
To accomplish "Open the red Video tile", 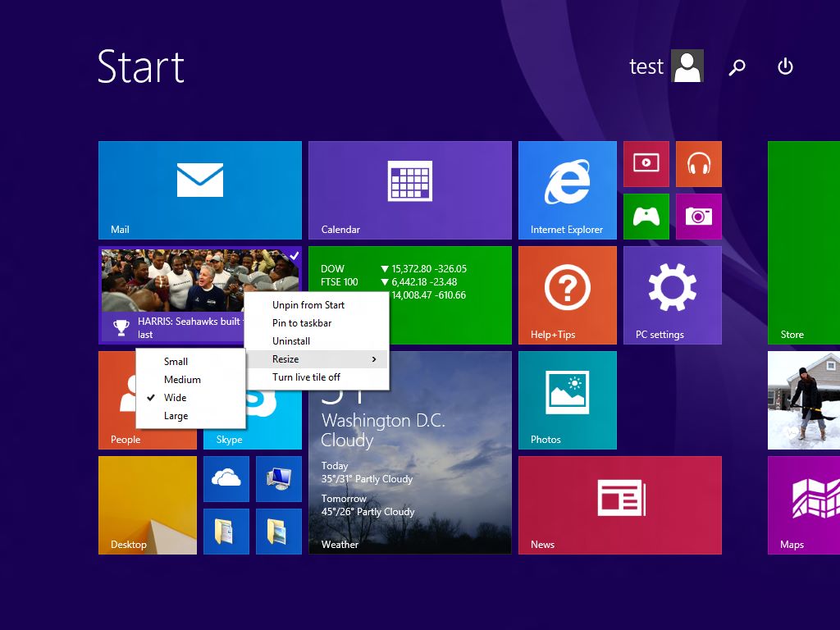I will [646, 164].
